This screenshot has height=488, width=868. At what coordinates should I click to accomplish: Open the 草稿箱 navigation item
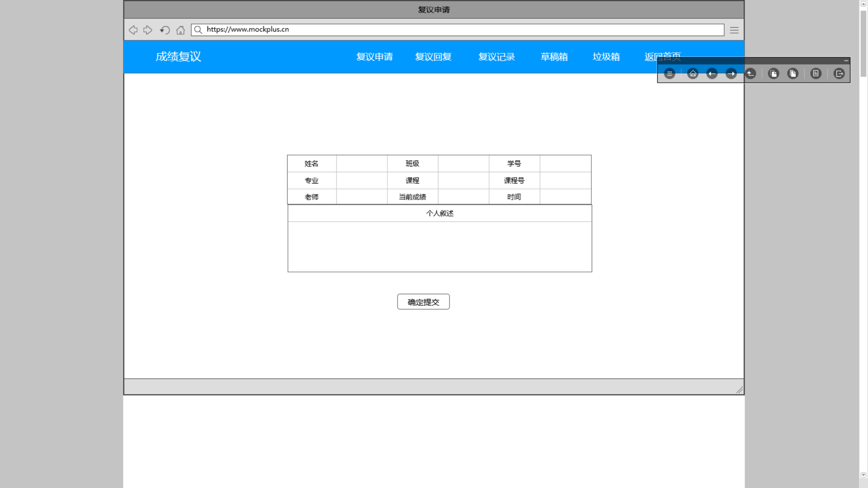[554, 57]
